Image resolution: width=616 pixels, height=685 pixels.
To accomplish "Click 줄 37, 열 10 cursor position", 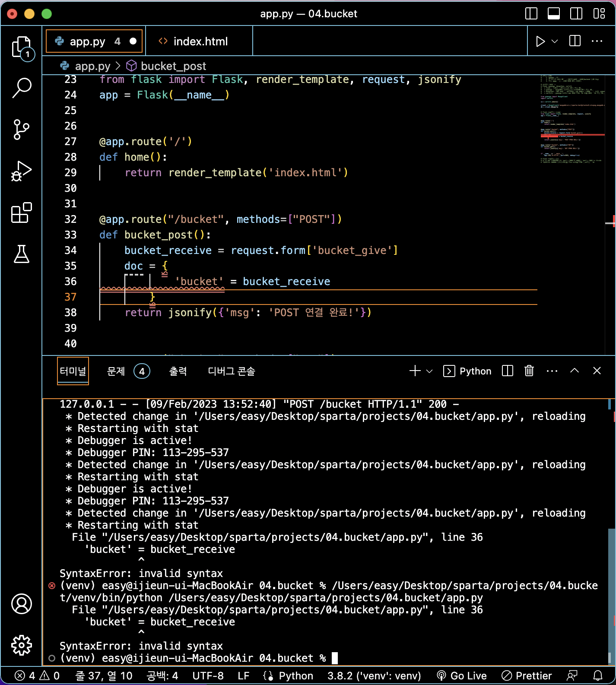I will 104,675.
